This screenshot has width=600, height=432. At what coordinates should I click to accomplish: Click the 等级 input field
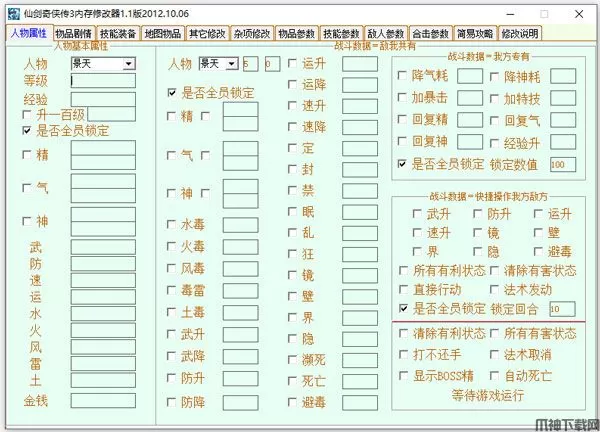[x=103, y=81]
